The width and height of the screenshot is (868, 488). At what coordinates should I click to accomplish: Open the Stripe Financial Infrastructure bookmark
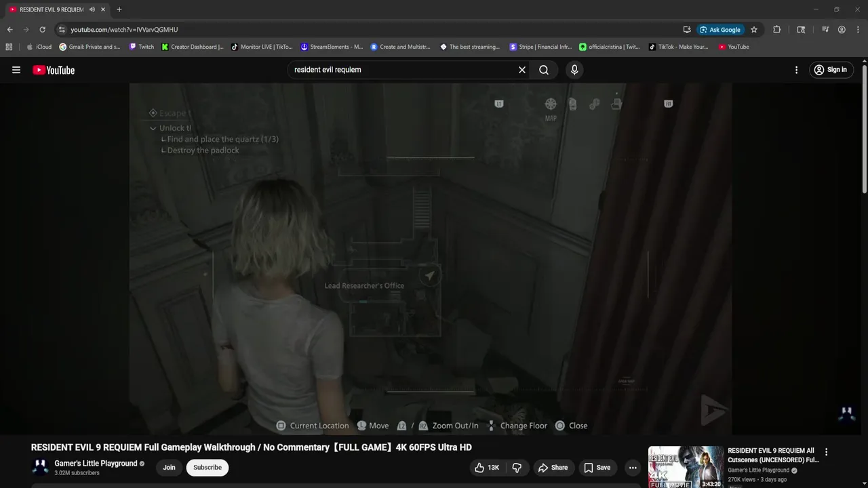coord(540,47)
